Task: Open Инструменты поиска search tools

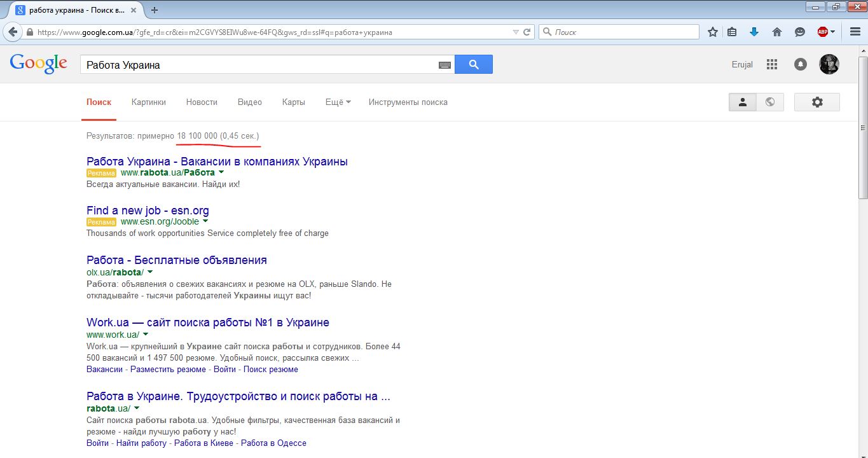Action: tap(408, 102)
